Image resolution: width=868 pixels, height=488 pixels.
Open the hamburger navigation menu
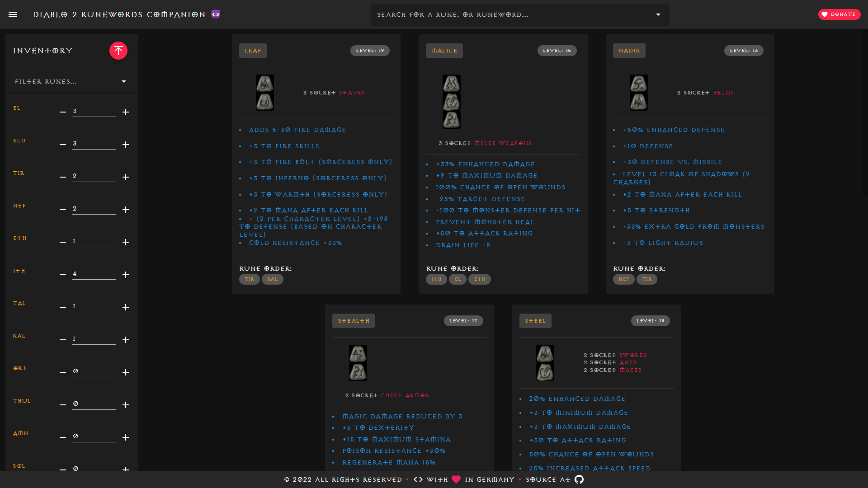[x=13, y=14]
